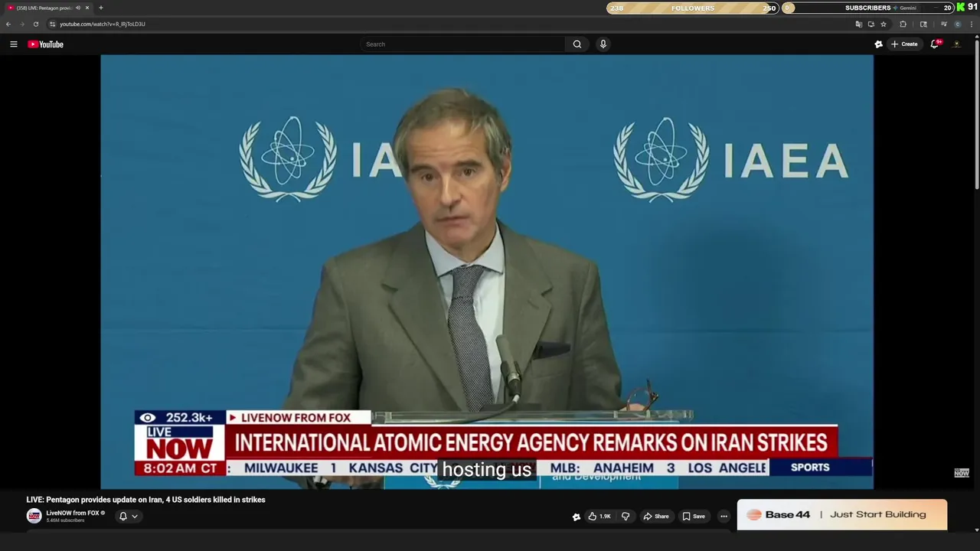Screen dimensions: 980x551
Task: Mute the tab via speaker icon
Action: (x=78, y=8)
